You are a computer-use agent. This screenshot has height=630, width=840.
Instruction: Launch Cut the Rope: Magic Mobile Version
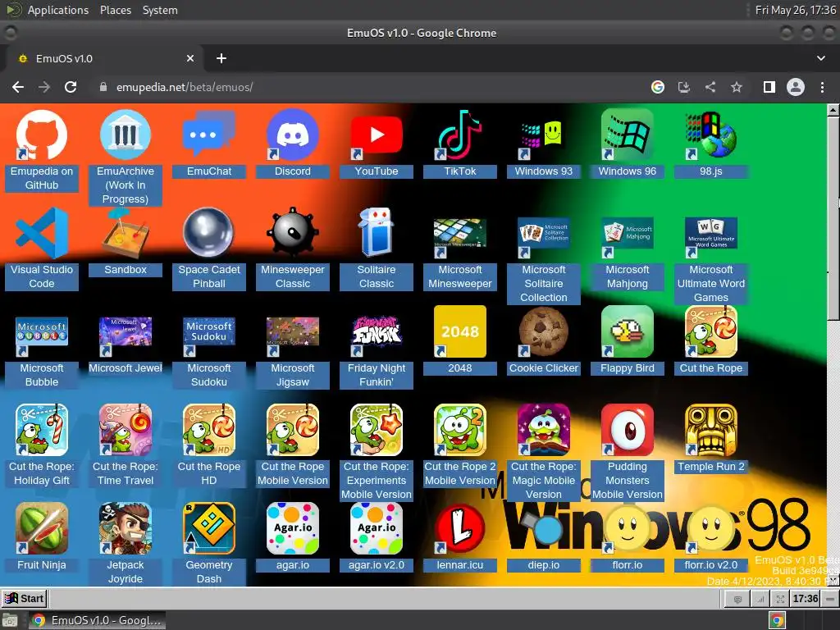point(543,430)
